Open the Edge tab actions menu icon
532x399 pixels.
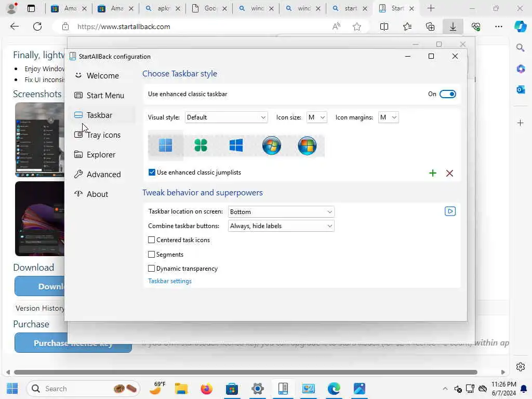pyautogui.click(x=31, y=8)
